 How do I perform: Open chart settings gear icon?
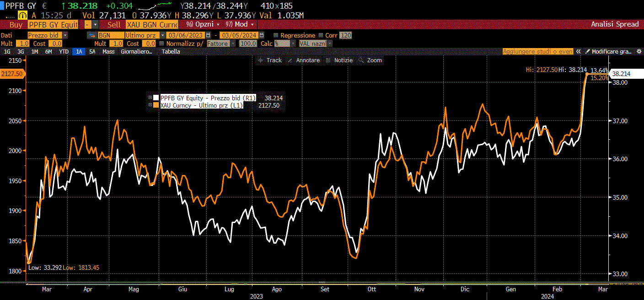point(639,52)
